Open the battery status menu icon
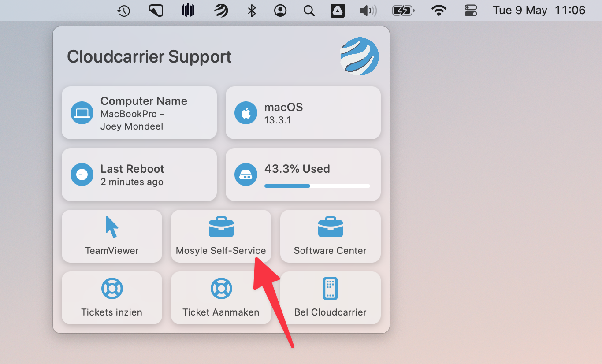The image size is (602, 364). pyautogui.click(x=403, y=11)
